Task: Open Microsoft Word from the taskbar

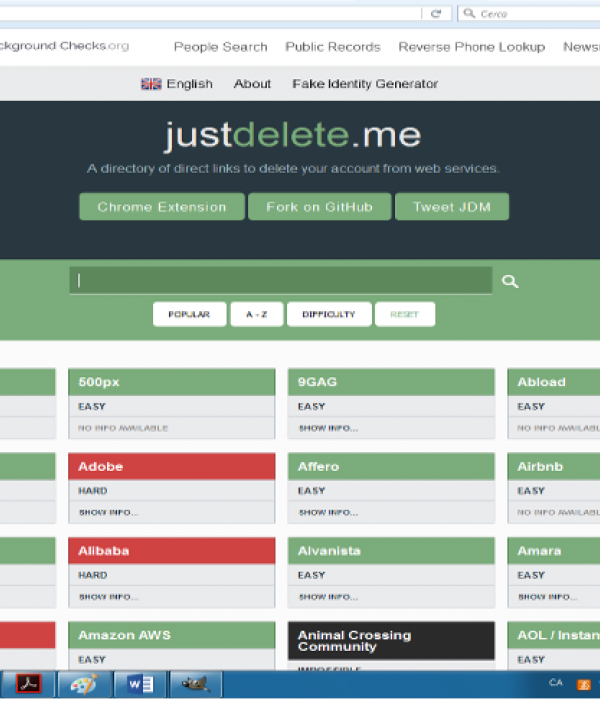Action: click(139, 684)
